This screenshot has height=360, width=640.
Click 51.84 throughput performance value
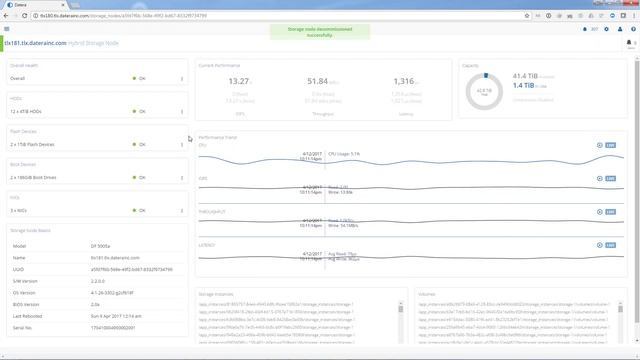318,81
